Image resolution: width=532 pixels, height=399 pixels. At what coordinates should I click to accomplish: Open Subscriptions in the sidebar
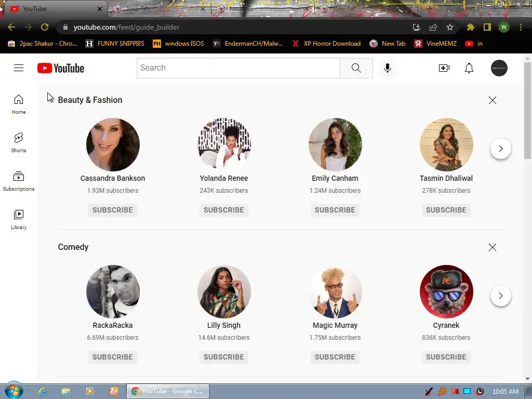point(19,181)
